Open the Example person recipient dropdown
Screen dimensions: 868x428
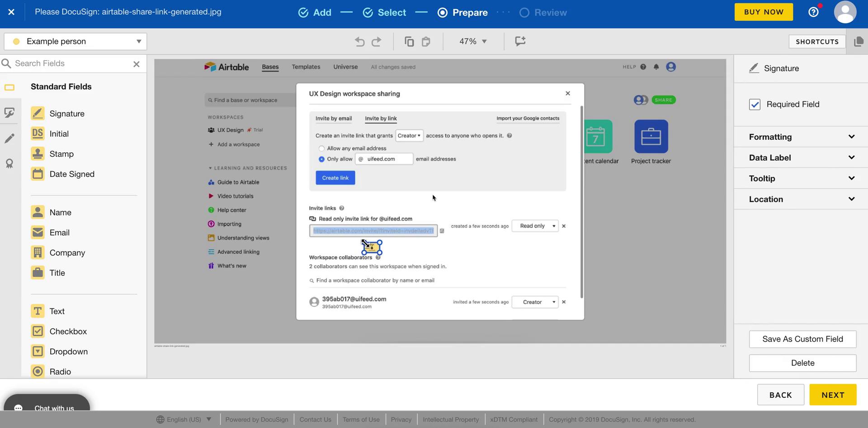pos(75,42)
